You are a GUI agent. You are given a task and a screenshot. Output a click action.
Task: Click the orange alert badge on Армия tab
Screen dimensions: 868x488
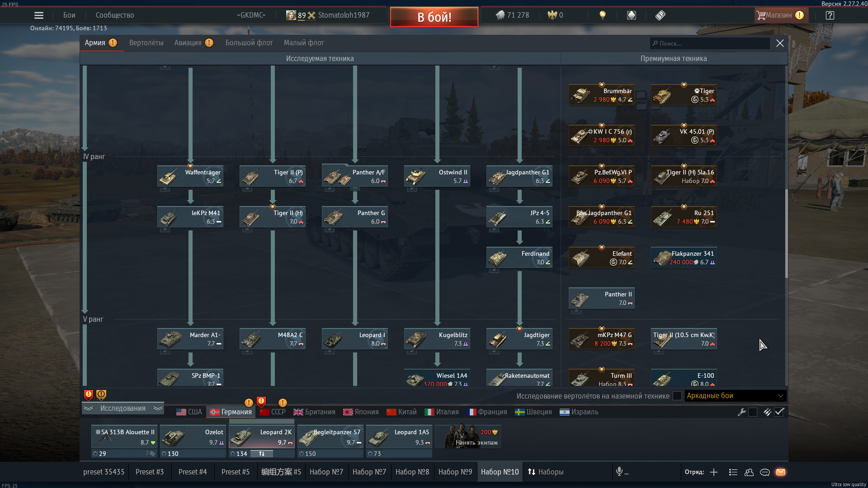pos(113,42)
